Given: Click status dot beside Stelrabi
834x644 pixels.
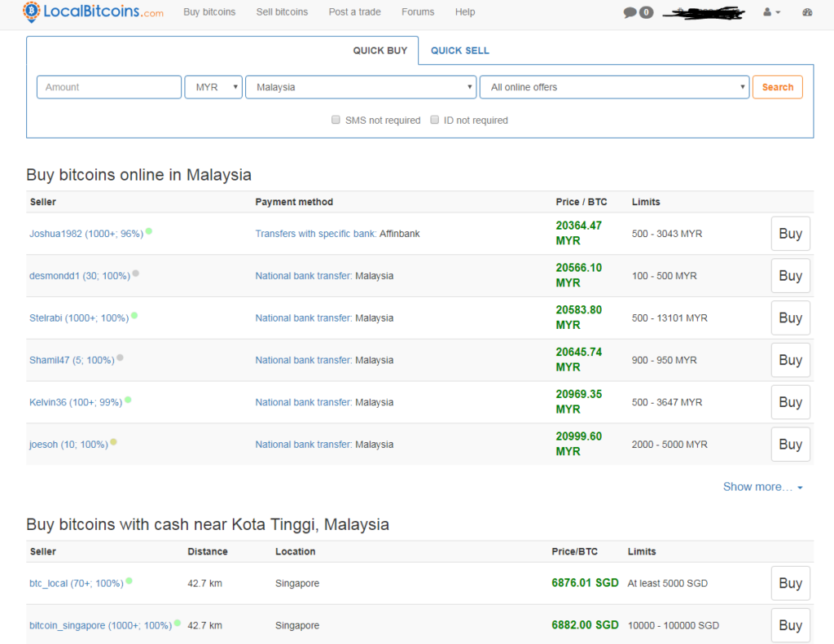Looking at the screenshot, I should (x=134, y=315).
